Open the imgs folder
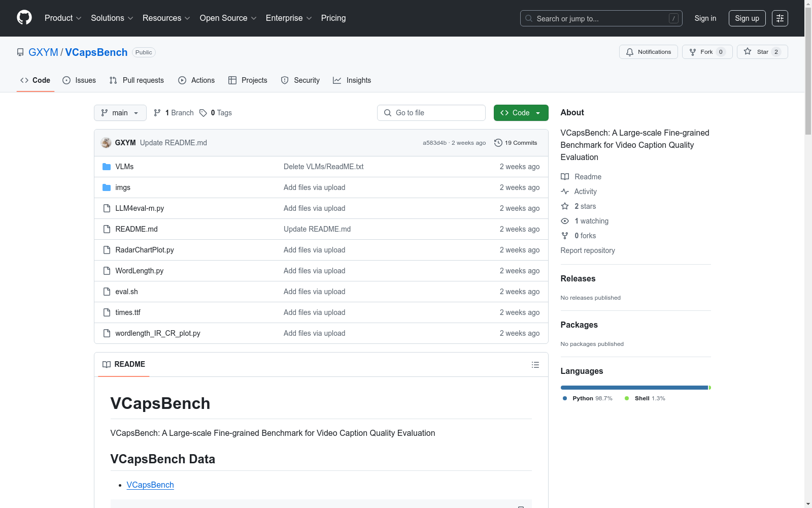 point(123,187)
